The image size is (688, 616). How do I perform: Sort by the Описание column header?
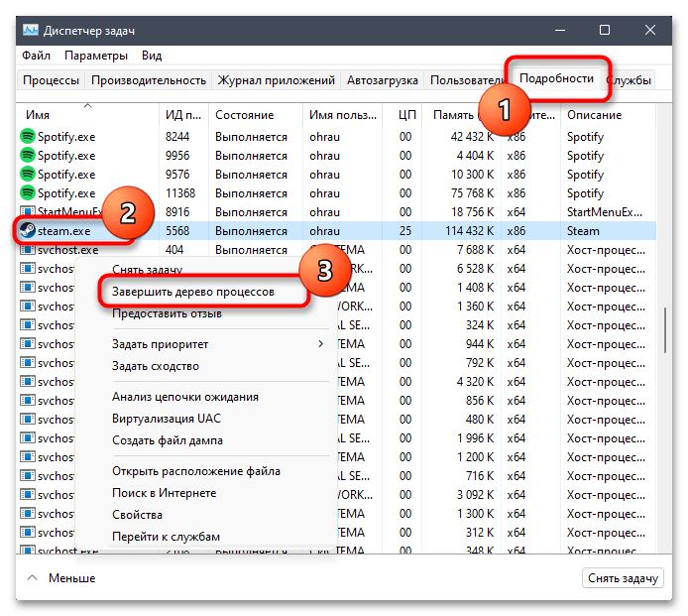608,115
